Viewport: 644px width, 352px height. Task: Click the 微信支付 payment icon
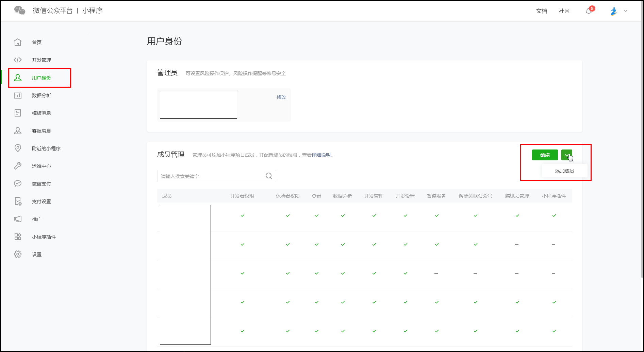[x=18, y=183]
